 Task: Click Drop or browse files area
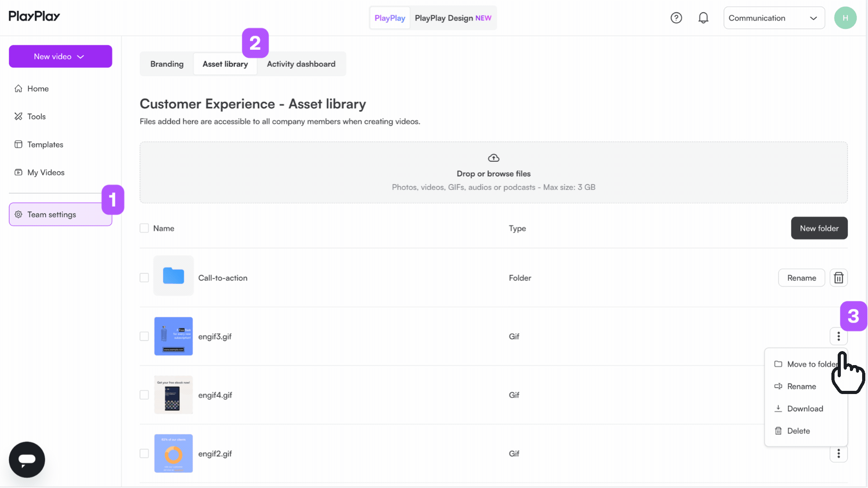pyautogui.click(x=494, y=173)
